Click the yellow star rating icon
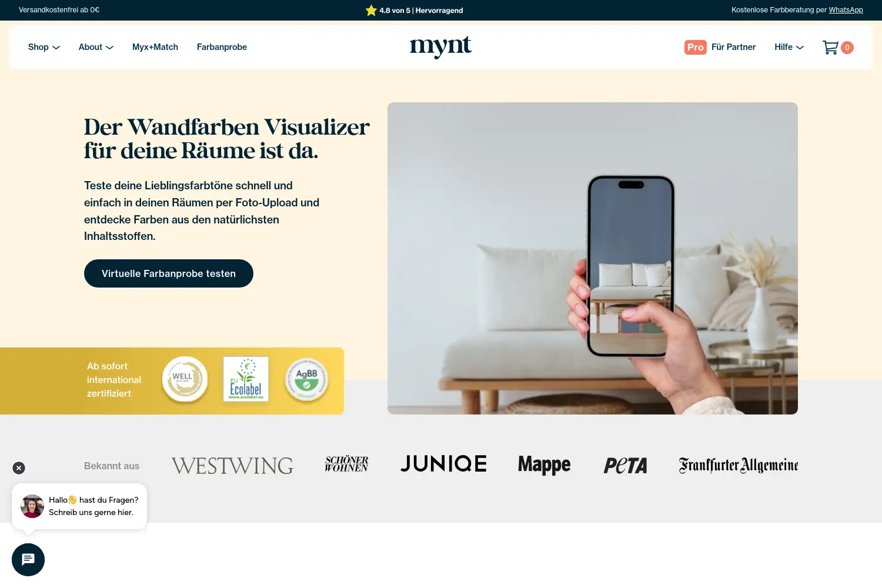This screenshot has height=588, width=882. 371,10
